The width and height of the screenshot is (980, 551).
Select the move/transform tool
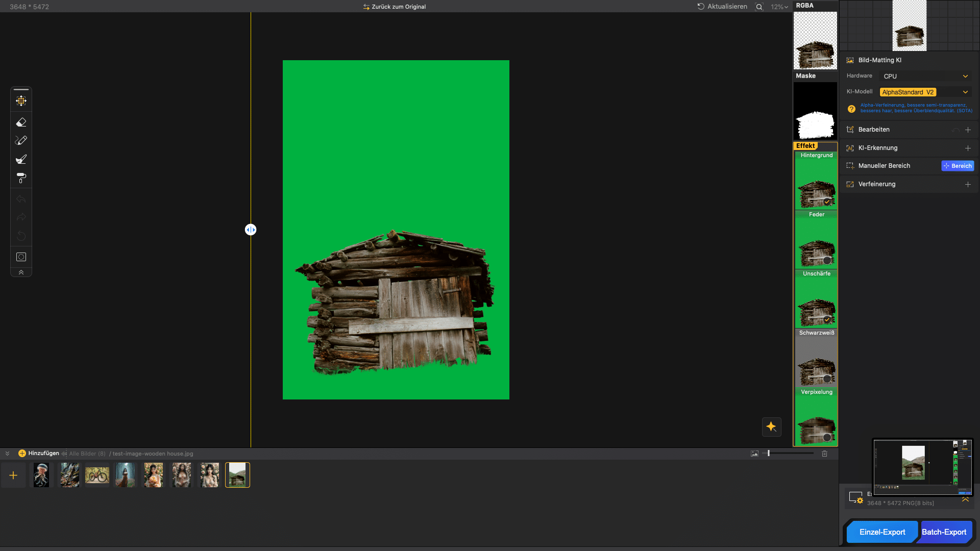point(21,101)
